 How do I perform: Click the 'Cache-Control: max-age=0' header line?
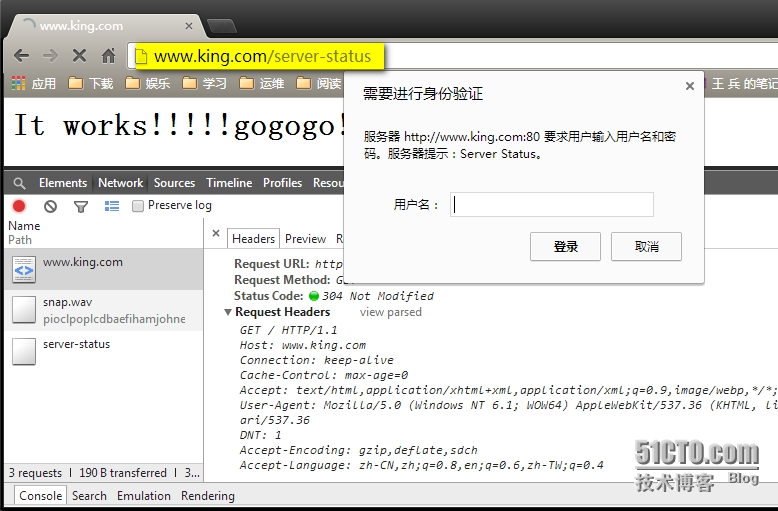tap(324, 375)
